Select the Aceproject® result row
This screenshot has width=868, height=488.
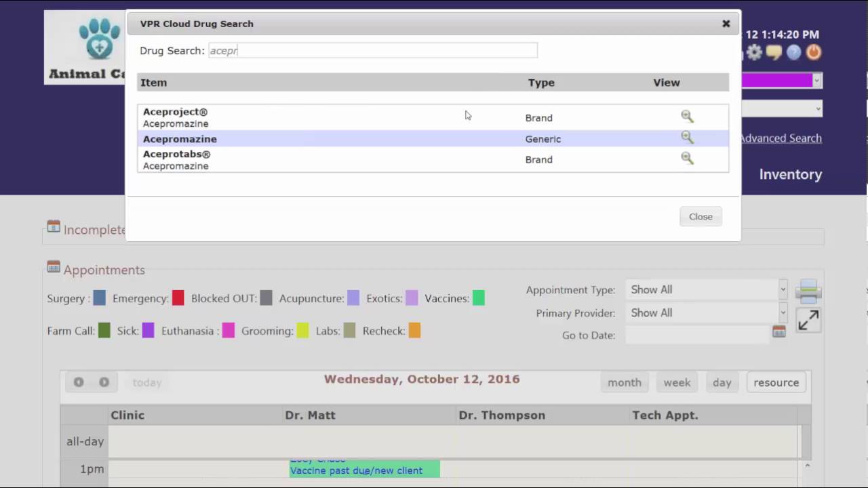click(433, 117)
